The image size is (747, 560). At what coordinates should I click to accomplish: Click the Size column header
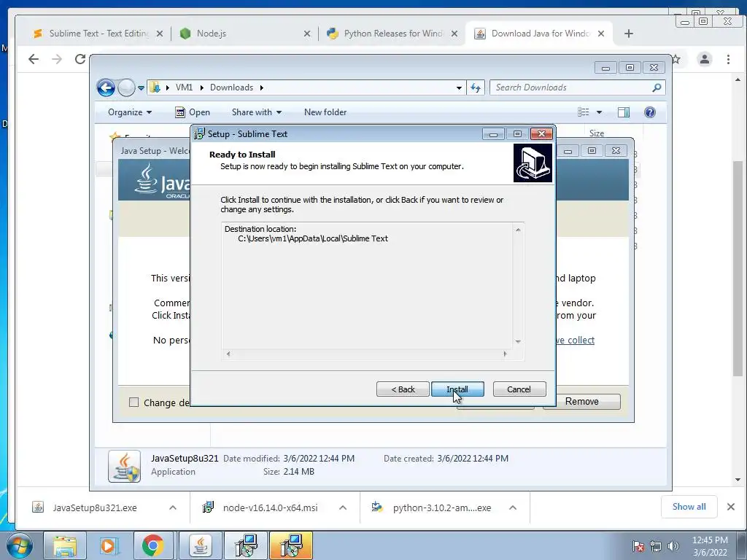click(597, 133)
